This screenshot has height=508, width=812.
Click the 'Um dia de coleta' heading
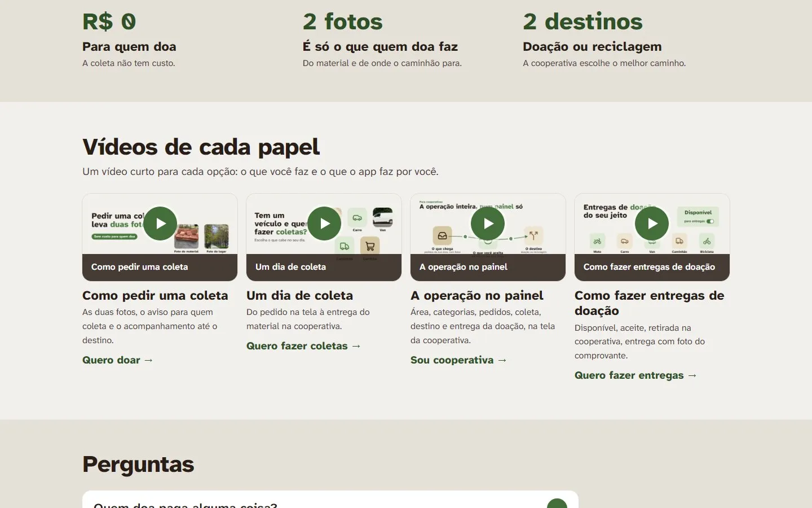[299, 295]
